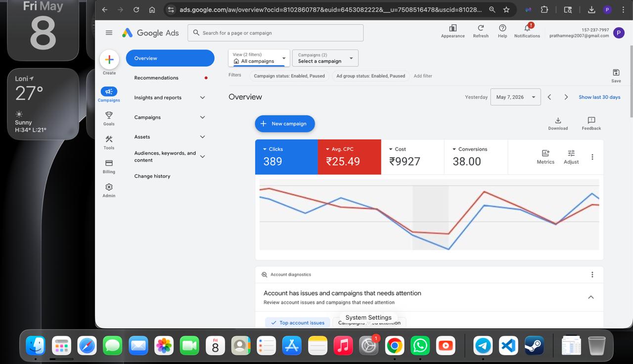Click Show last 30 days link
The width and height of the screenshot is (633, 364).
click(x=599, y=97)
